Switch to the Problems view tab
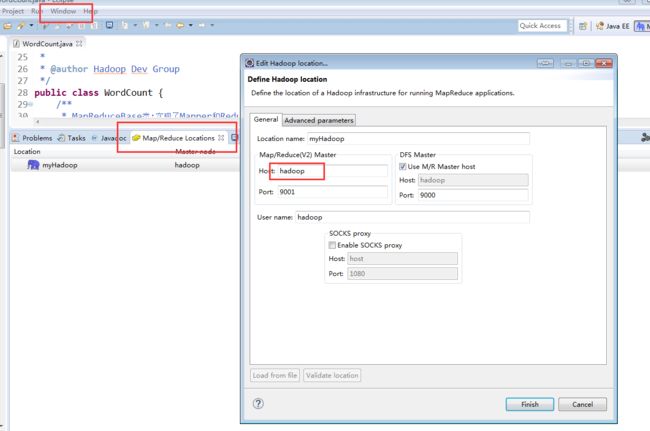 (x=32, y=138)
